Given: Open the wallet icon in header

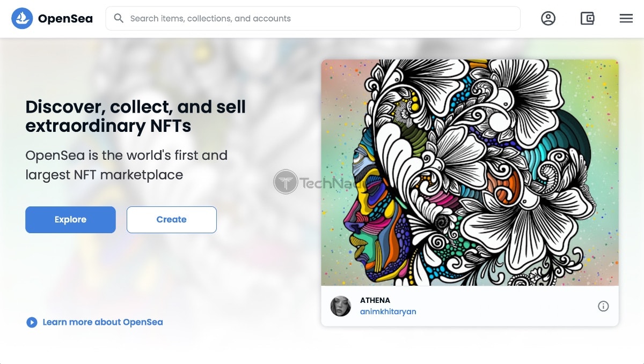Looking at the screenshot, I should click(x=587, y=19).
